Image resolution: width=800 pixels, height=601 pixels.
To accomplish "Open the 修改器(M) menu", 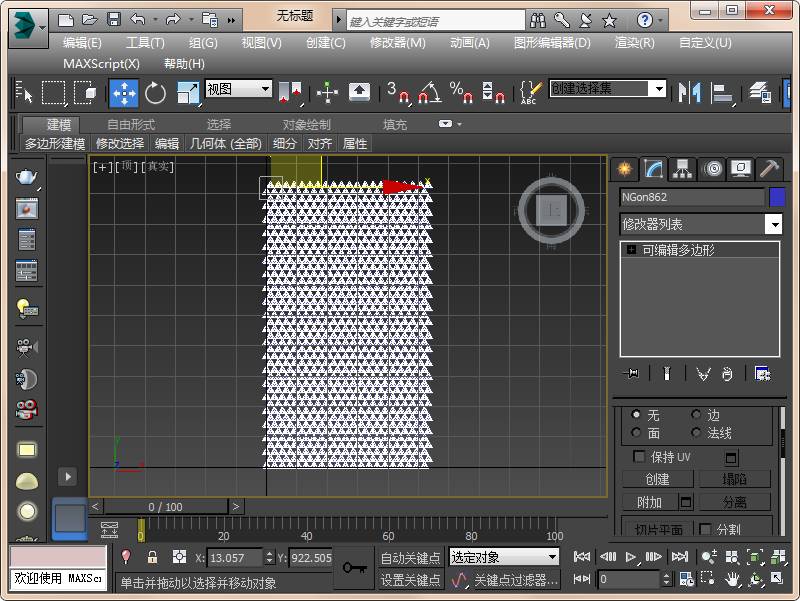I will [397, 43].
